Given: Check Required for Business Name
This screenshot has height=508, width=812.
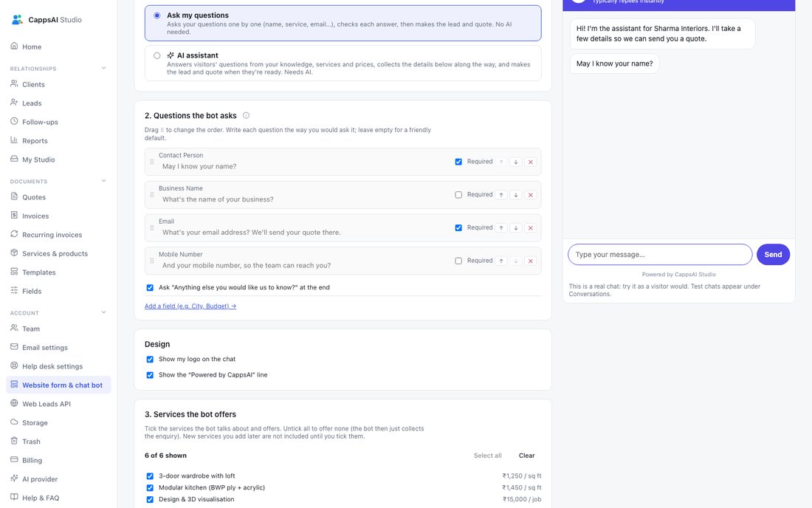Looking at the screenshot, I should pos(458,195).
